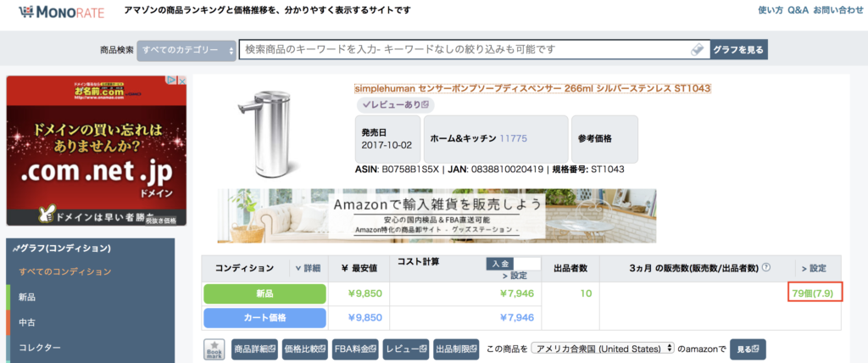Clear the search box with the eraser icon
This screenshot has height=363, width=868.
pos(697,49)
